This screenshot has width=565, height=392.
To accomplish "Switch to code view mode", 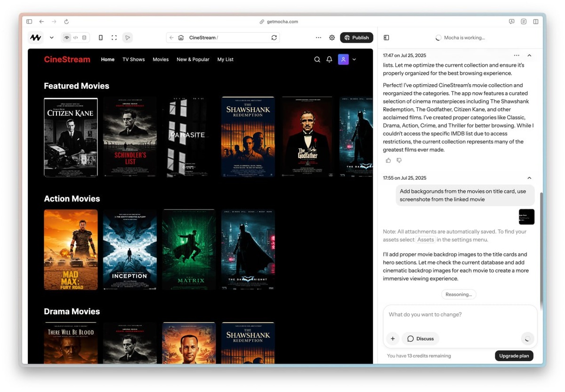I will click(75, 38).
